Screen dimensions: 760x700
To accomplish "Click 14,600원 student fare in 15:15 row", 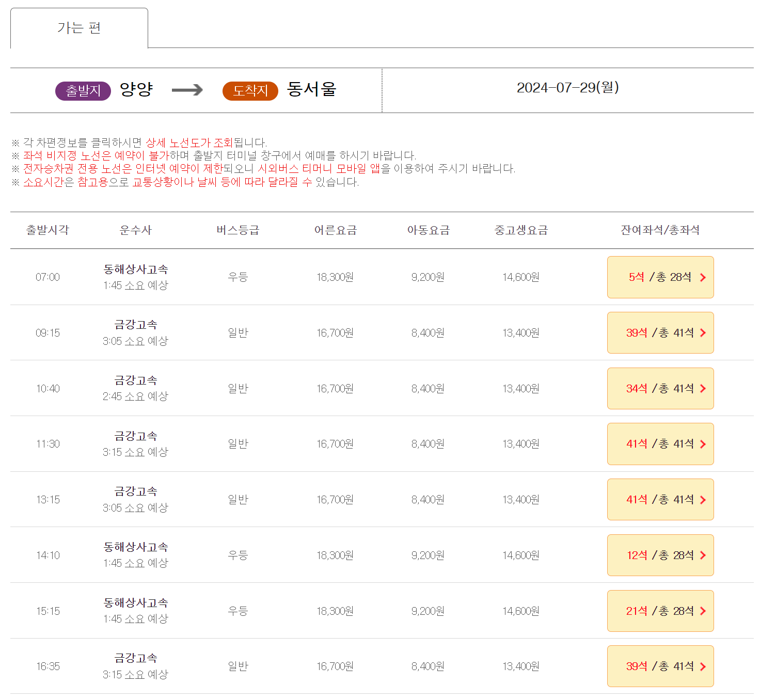I will [521, 611].
